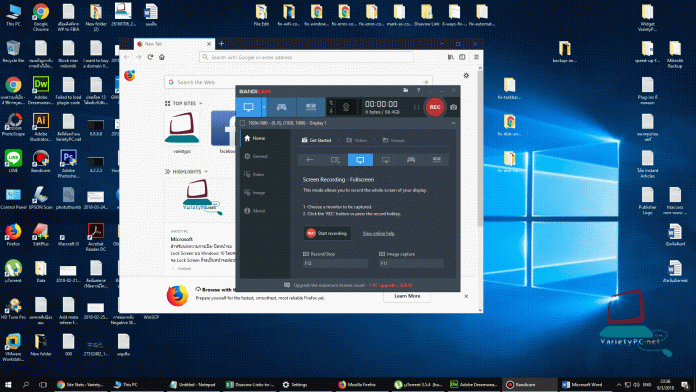Click Bandicam pause recording icon
The width and height of the screenshot is (696, 392).
[416, 107]
